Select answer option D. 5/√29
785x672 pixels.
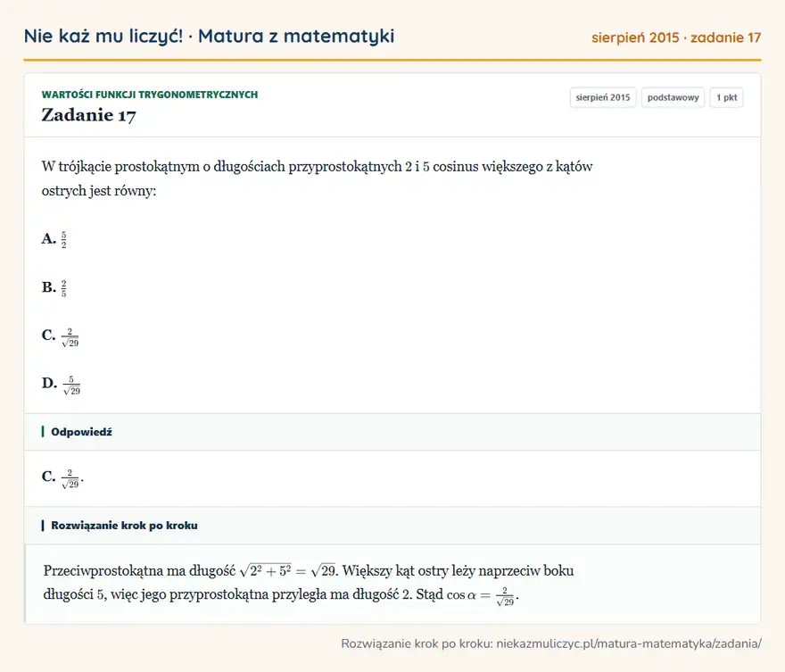[x=61, y=385]
